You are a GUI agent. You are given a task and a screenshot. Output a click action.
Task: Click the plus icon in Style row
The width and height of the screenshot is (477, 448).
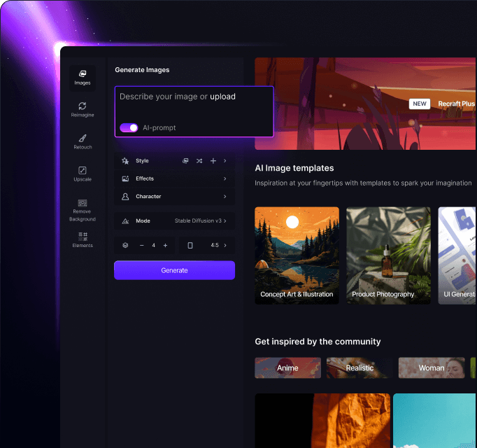(213, 161)
